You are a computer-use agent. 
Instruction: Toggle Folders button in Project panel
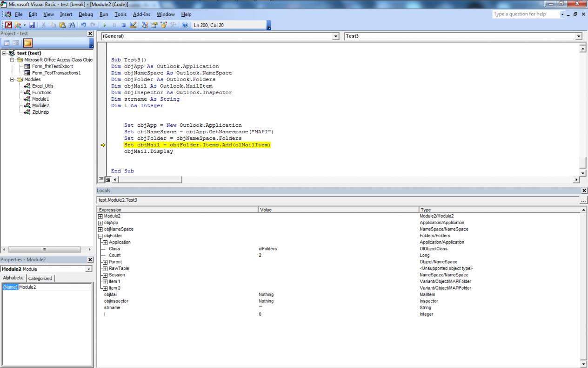(x=28, y=43)
